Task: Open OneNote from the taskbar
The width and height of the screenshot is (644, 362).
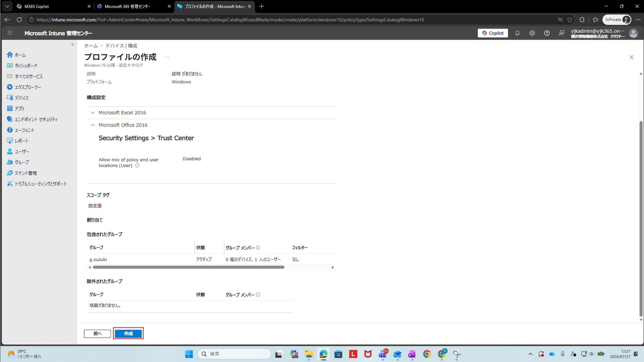Action: tap(412, 354)
